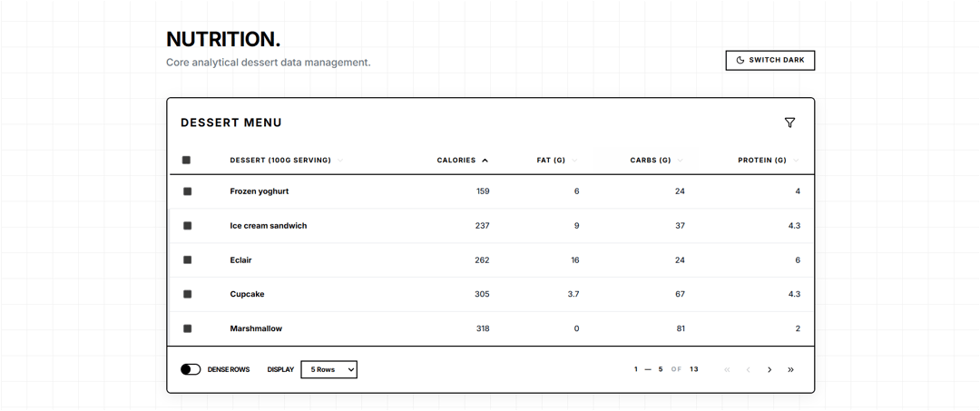Click the Cupcake name cell

247,294
